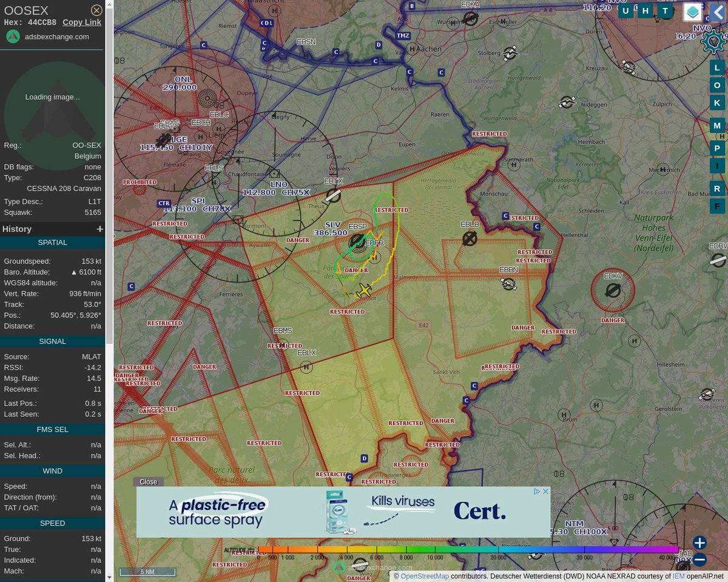728x582 pixels.
Task: Toggle the K button on the right
Action: click(x=717, y=102)
